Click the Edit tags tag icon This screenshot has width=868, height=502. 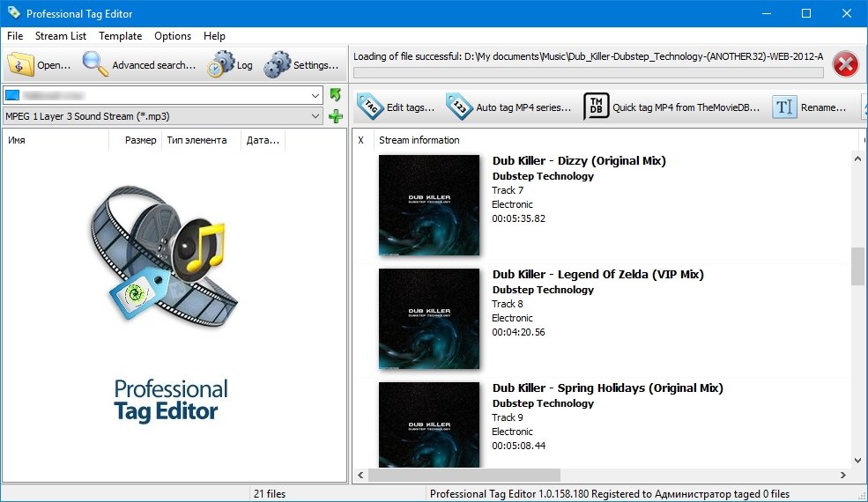coord(370,107)
